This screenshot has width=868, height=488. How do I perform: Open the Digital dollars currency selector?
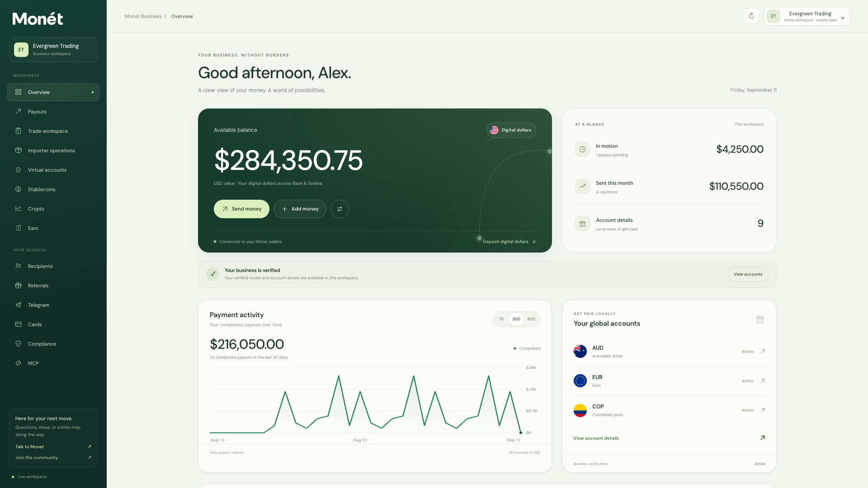coord(511,130)
